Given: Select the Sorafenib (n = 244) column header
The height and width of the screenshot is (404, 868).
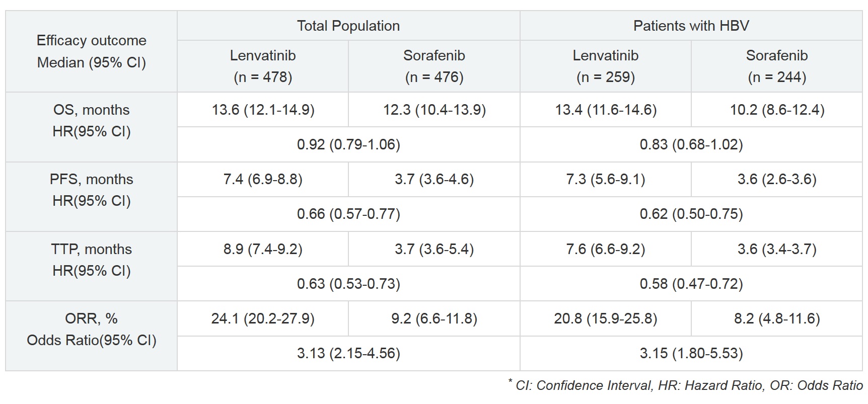Looking at the screenshot, I should [776, 66].
